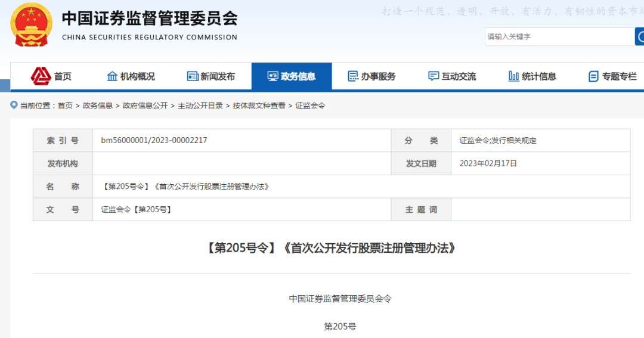Click the 主题词 label cell
Image resolution: width=644 pixels, height=338 pixels.
coord(421,209)
